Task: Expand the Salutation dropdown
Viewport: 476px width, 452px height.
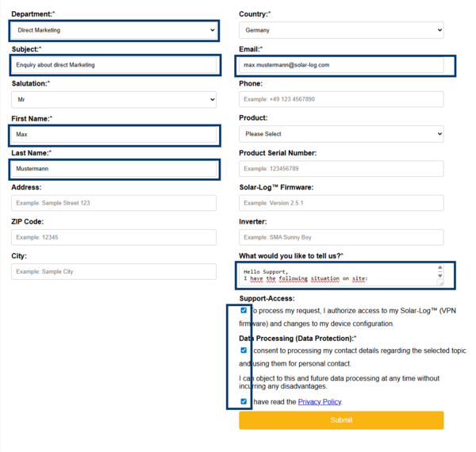Action: pos(113,100)
